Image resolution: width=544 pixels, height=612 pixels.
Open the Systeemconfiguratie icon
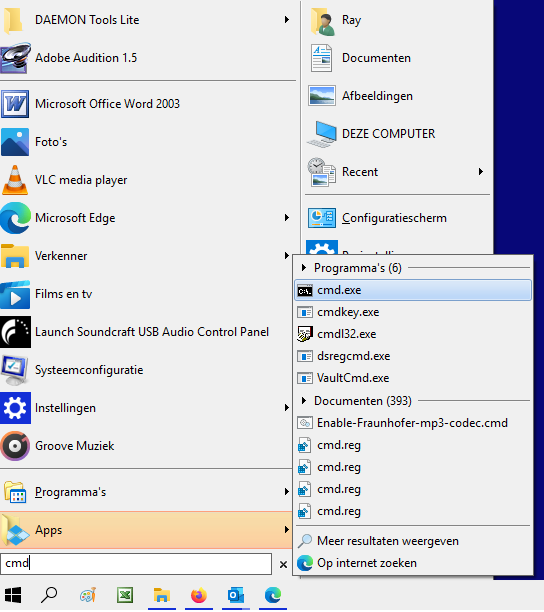coord(14,370)
